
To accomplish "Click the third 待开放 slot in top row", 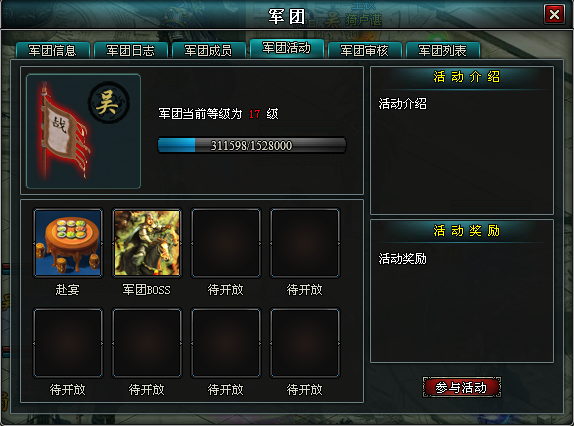I will click(x=226, y=243).
